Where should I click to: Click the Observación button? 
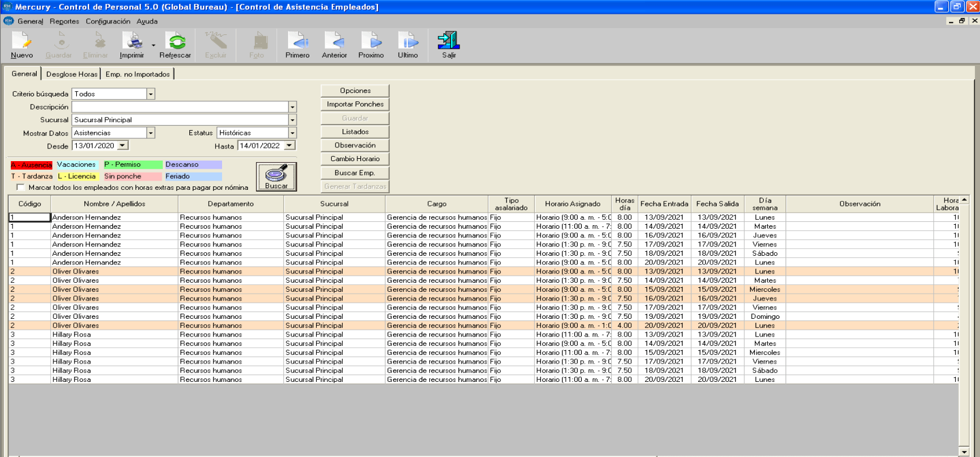point(355,145)
